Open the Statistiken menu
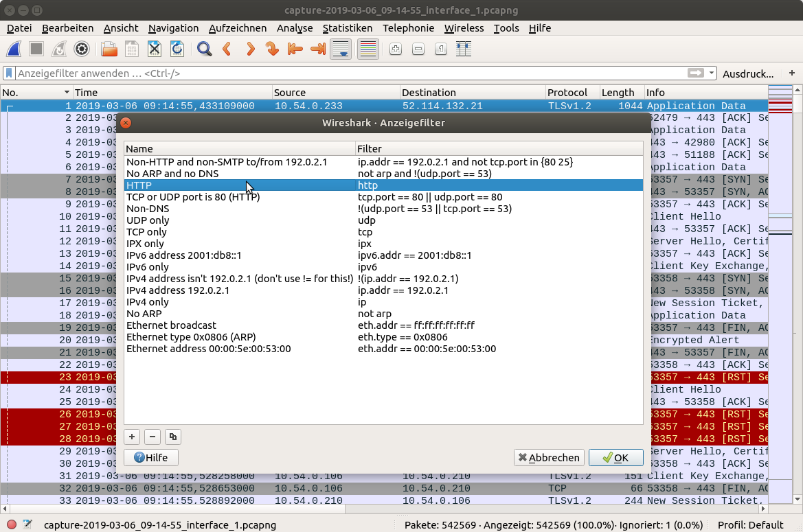Image resolution: width=803 pixels, height=532 pixels. click(347, 28)
